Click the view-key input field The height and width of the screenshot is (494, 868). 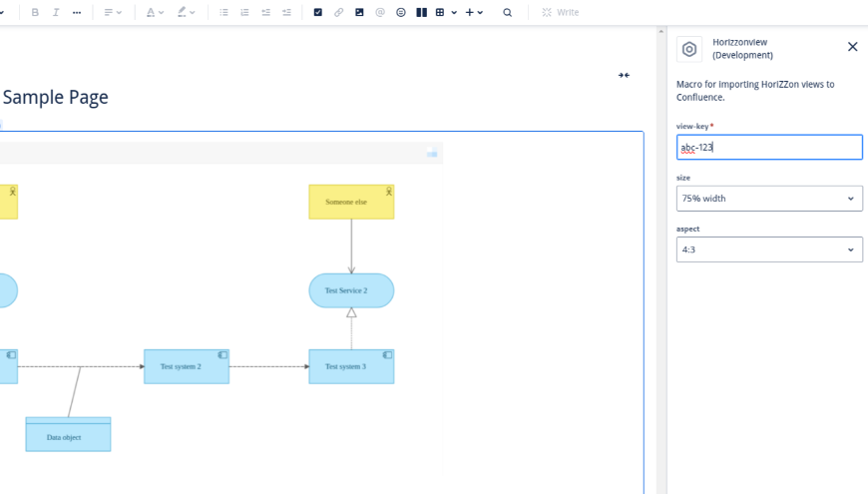[x=769, y=148]
